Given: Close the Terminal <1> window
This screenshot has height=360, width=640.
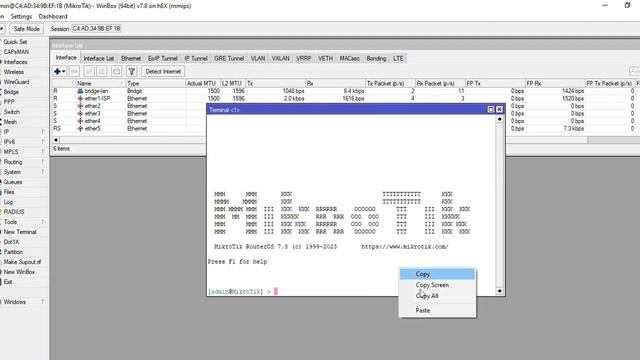Looking at the screenshot, I should [x=499, y=109].
